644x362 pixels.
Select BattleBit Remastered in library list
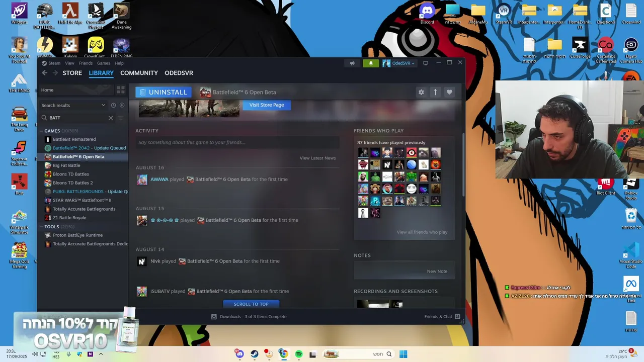click(x=74, y=139)
